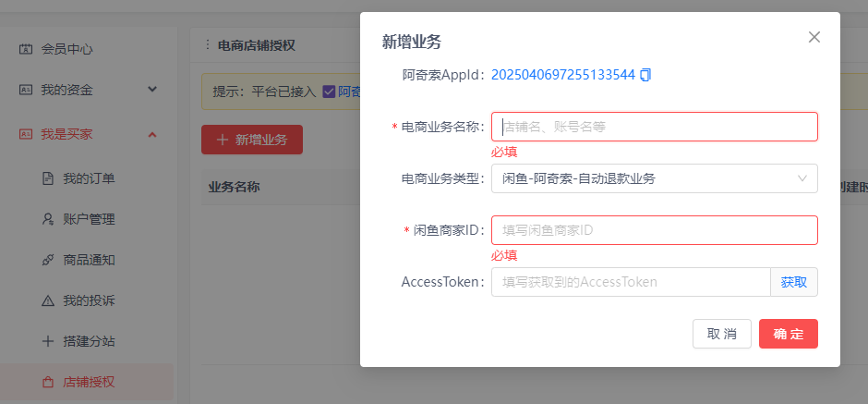
Task: Copy the 阿奇索 AppId with copy icon
Action: tap(645, 75)
